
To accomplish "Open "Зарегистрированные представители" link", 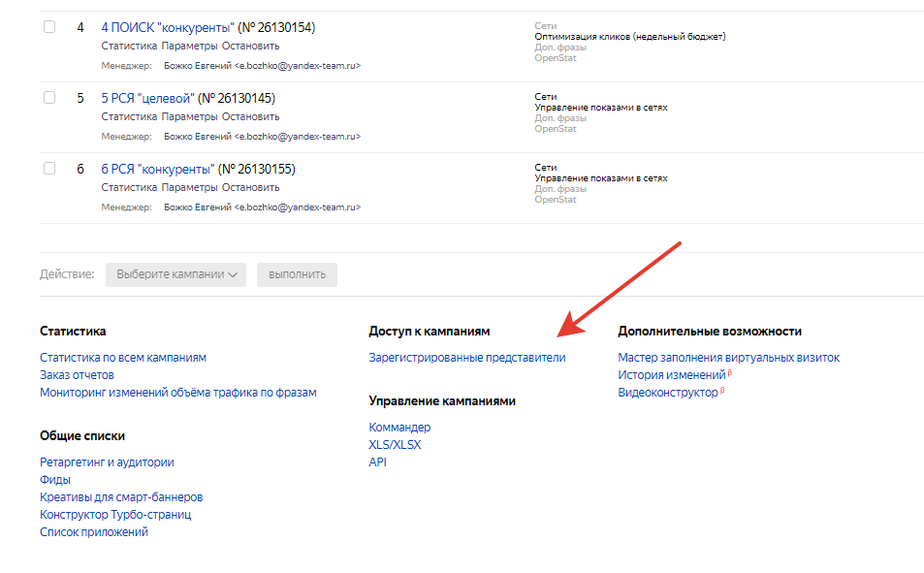I will click(466, 358).
